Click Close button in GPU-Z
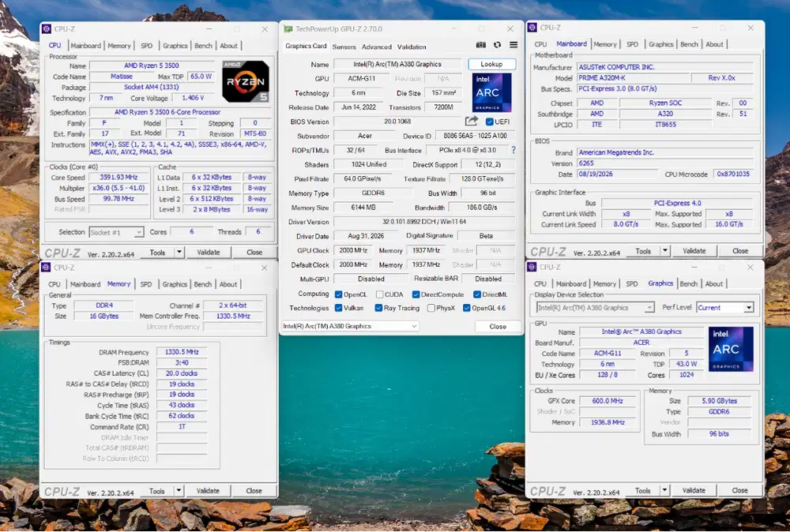 pyautogui.click(x=498, y=327)
